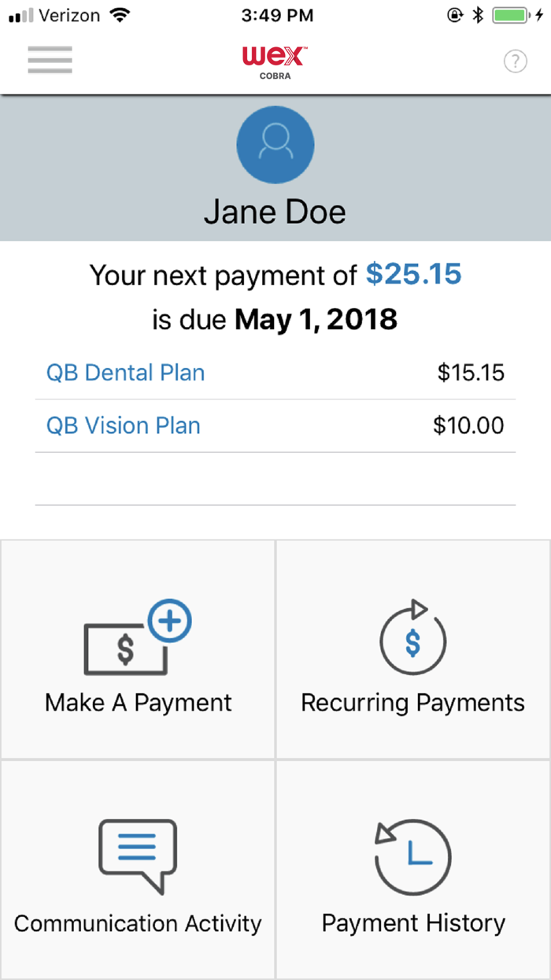Select the $15.15 dental amount
551x980 pixels.
471,373
